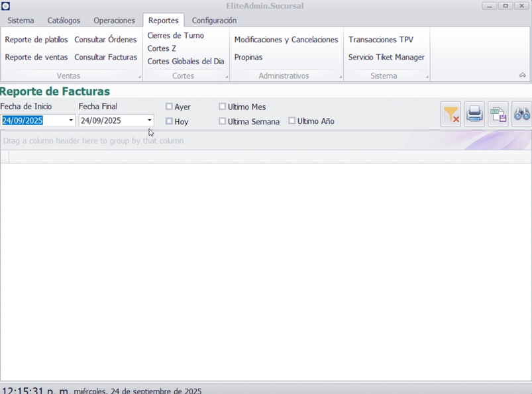
Task: Click the binoculars search icon
Action: (522, 114)
